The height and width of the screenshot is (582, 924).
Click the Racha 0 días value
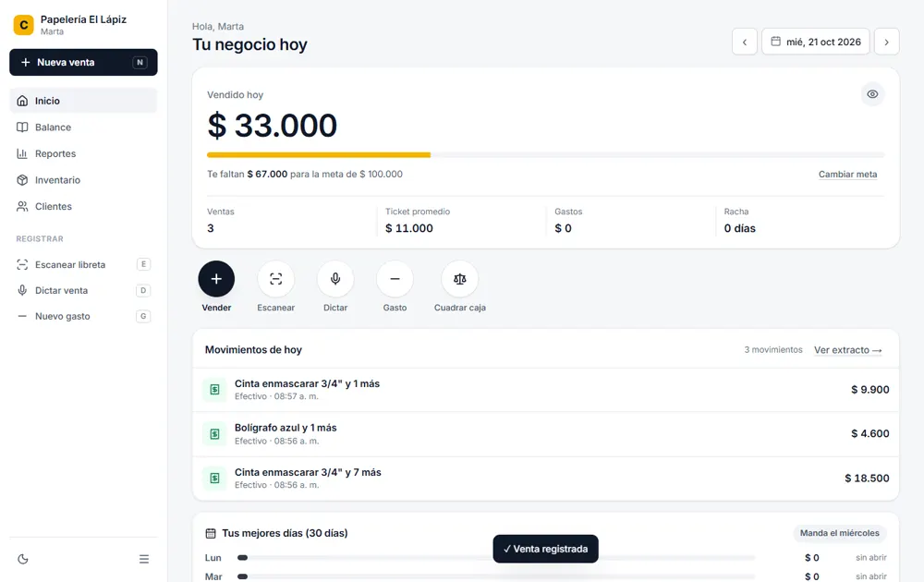(739, 228)
